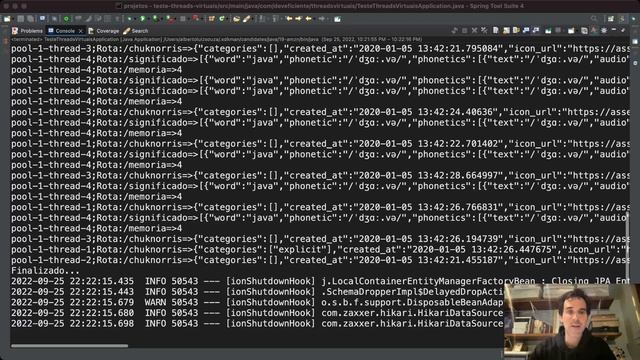This screenshot has height=360, width=640.
Task: Open the perspective switcher icon
Action: click(x=611, y=18)
